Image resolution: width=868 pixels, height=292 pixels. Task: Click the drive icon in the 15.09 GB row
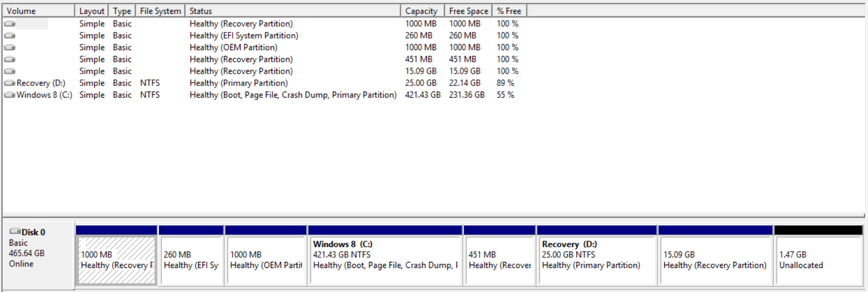click(x=10, y=71)
